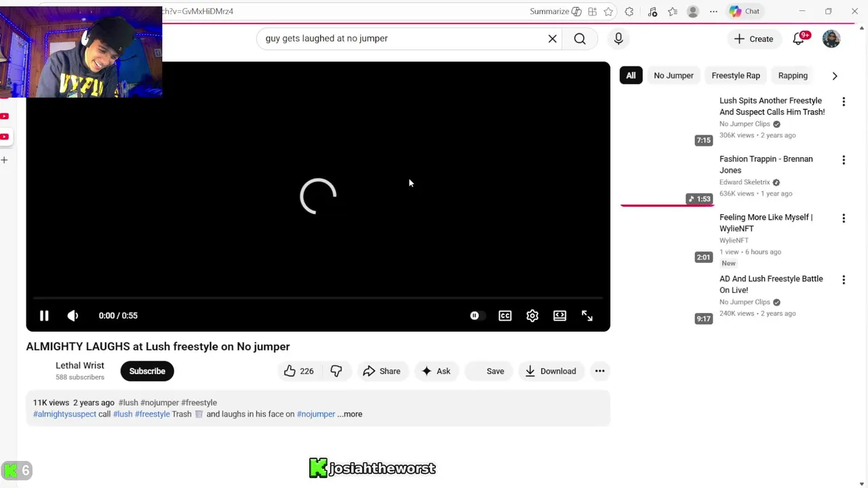Open options for Fashion Trappin video

pyautogui.click(x=844, y=160)
